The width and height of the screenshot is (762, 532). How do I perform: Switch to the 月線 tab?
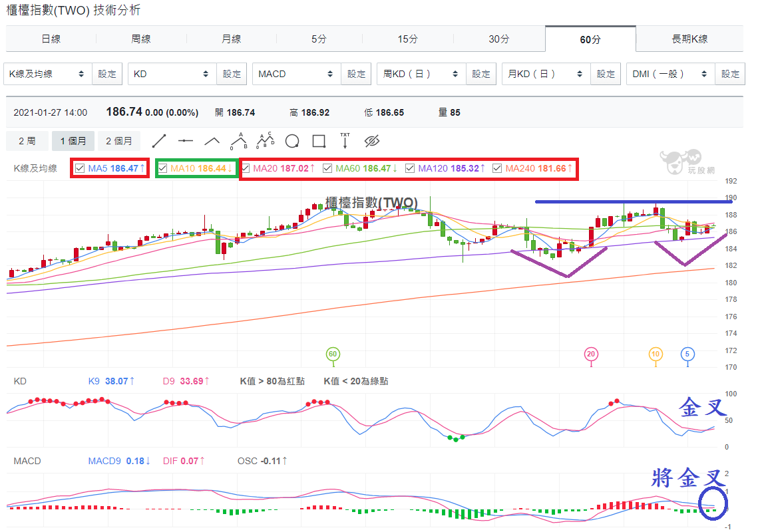[x=232, y=39]
